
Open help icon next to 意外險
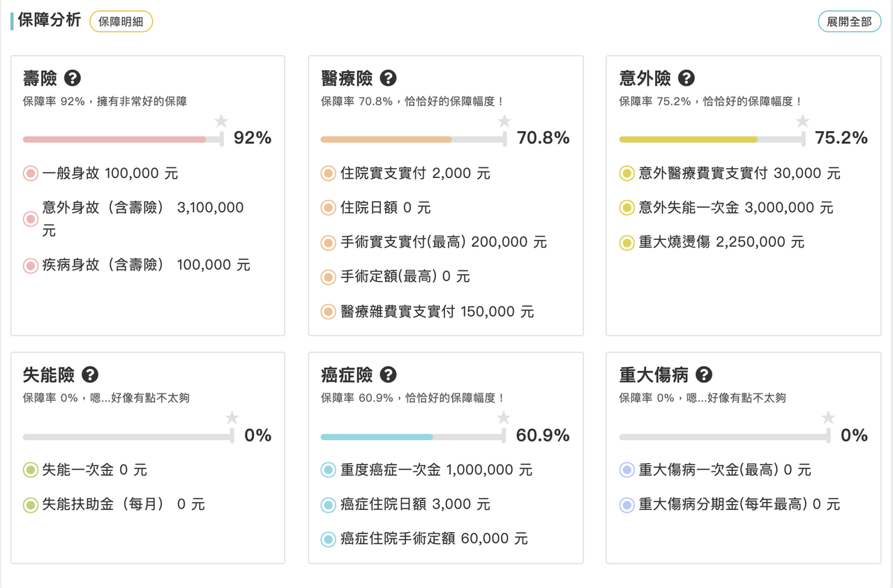click(x=686, y=77)
